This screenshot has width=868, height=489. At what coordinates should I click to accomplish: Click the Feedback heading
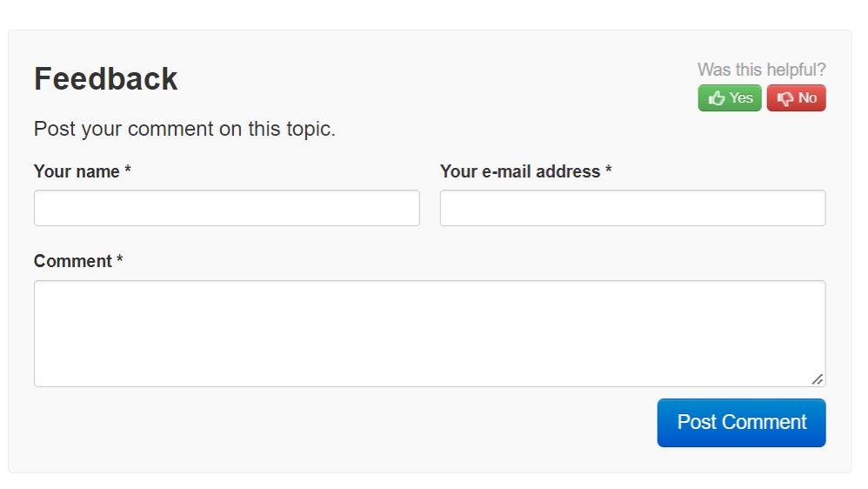coord(106,79)
